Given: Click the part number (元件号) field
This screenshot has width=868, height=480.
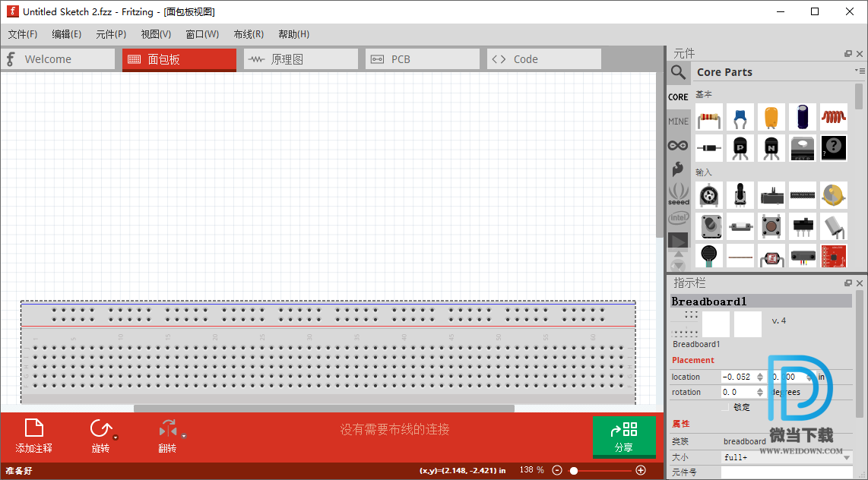Looking at the screenshot, I should (787, 473).
